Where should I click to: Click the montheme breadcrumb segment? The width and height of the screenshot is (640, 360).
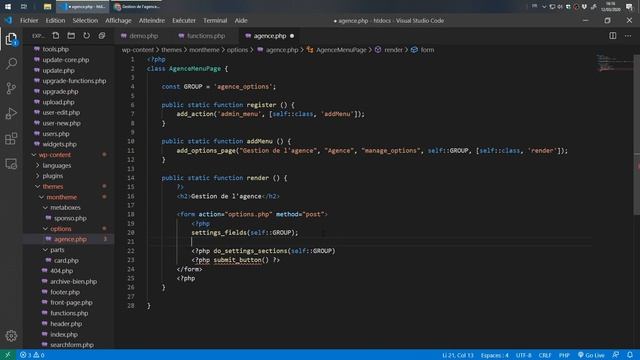point(204,50)
